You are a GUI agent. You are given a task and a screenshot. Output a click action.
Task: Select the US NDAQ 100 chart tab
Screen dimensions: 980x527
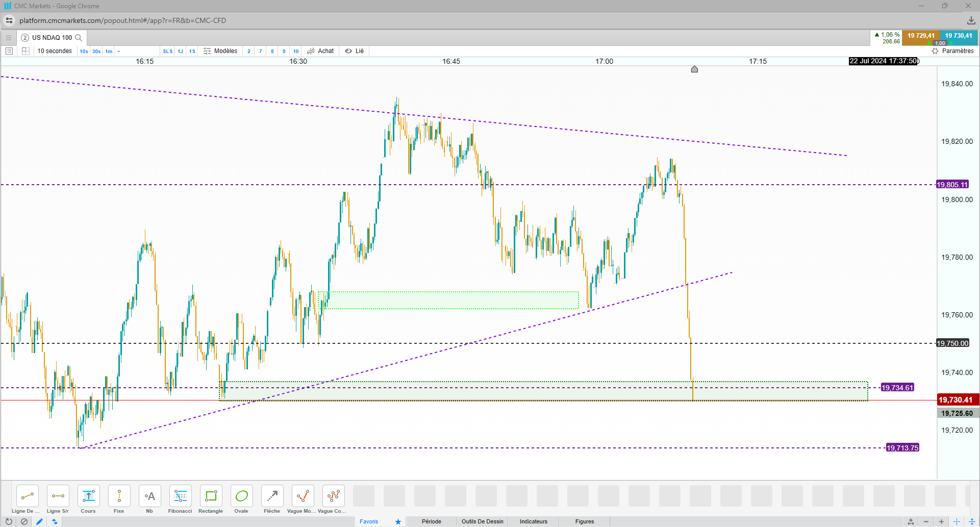click(52, 37)
